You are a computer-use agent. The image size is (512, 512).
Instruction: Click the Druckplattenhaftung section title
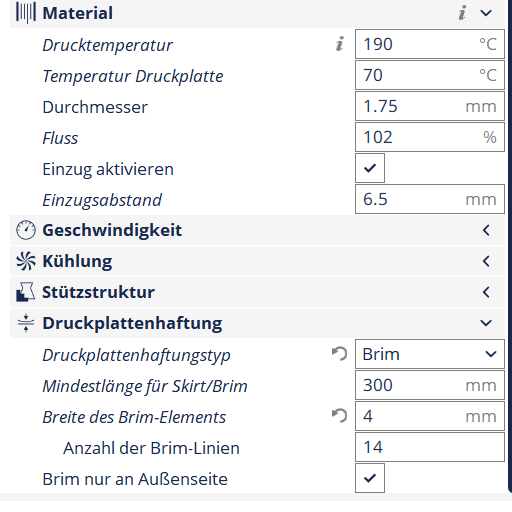point(132,324)
